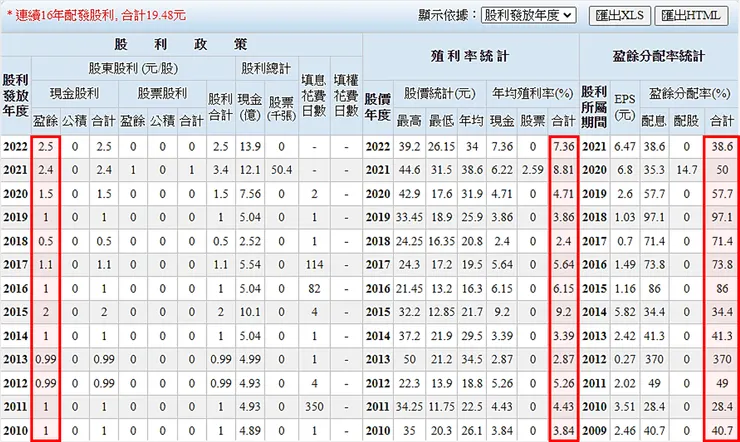Viewport: 740px width, 442px height.
Task: Click the 股利總計 column header
Action: (x=266, y=68)
